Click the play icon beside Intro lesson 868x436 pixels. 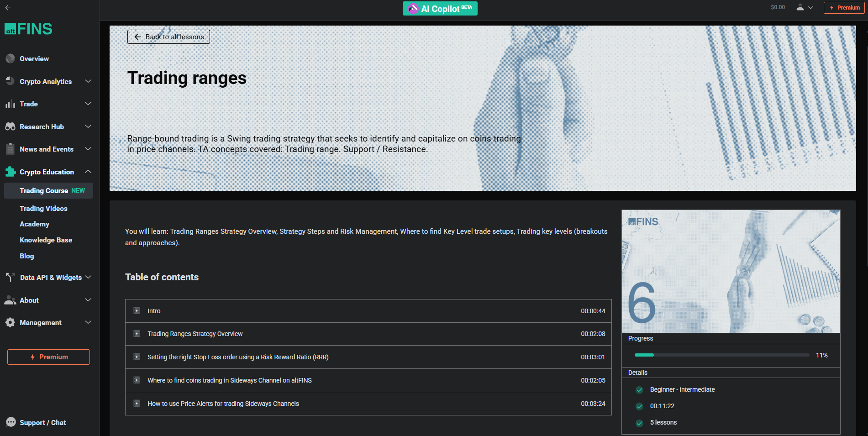pyautogui.click(x=137, y=311)
